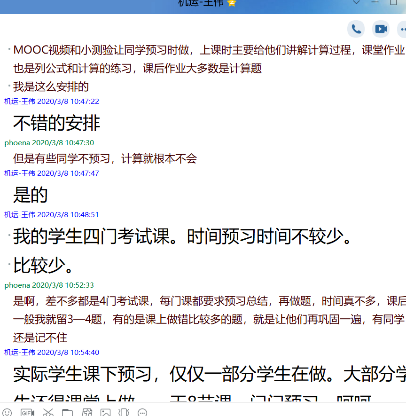The width and height of the screenshot is (406, 416).
Task: Click the message '比较少。'
Action: click(43, 265)
